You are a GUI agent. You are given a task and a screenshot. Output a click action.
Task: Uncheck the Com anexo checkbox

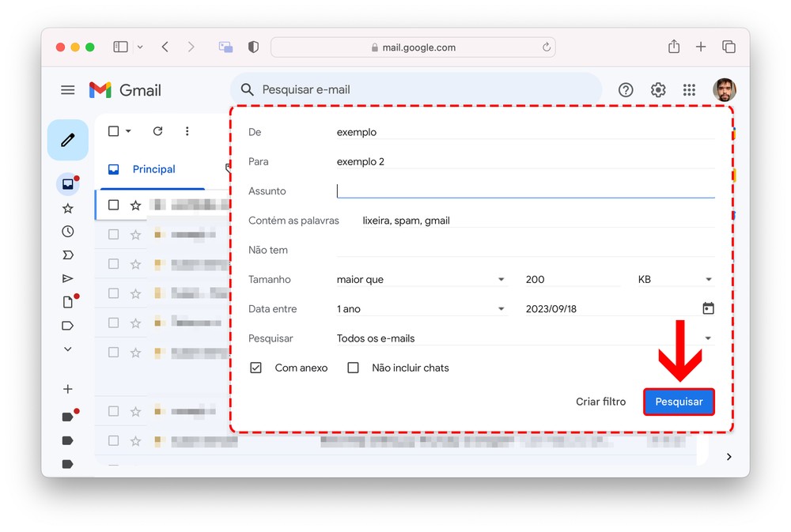[x=255, y=368]
